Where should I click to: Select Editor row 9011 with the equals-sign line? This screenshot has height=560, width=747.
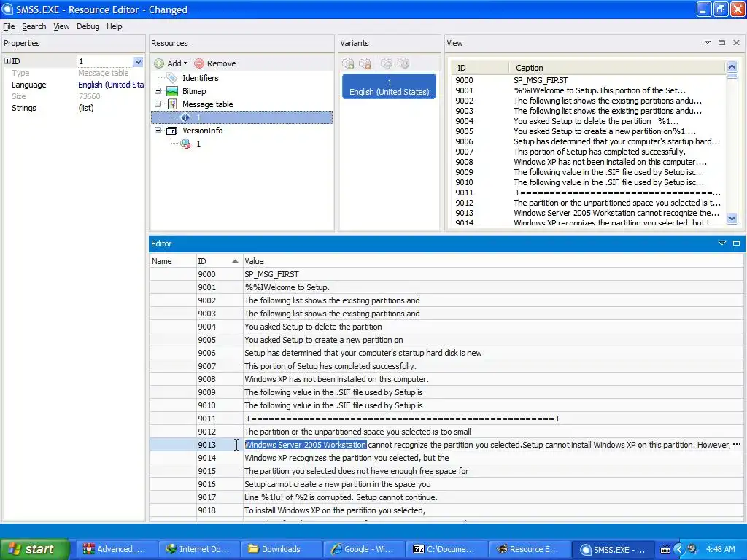coord(446,419)
